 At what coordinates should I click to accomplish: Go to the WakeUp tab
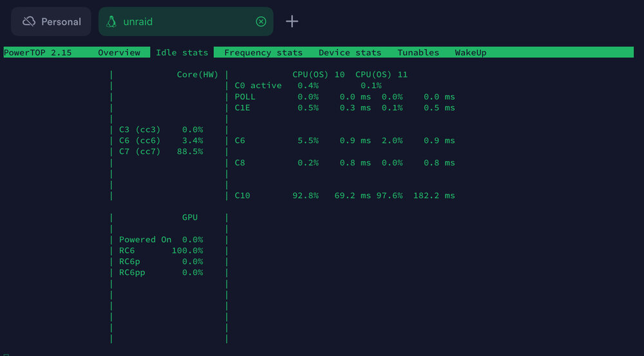(471, 53)
